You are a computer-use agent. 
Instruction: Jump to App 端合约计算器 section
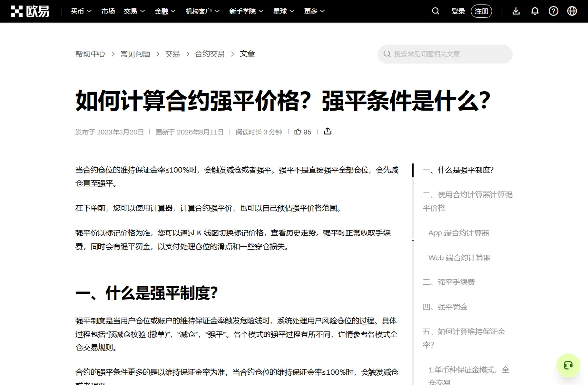[459, 233]
